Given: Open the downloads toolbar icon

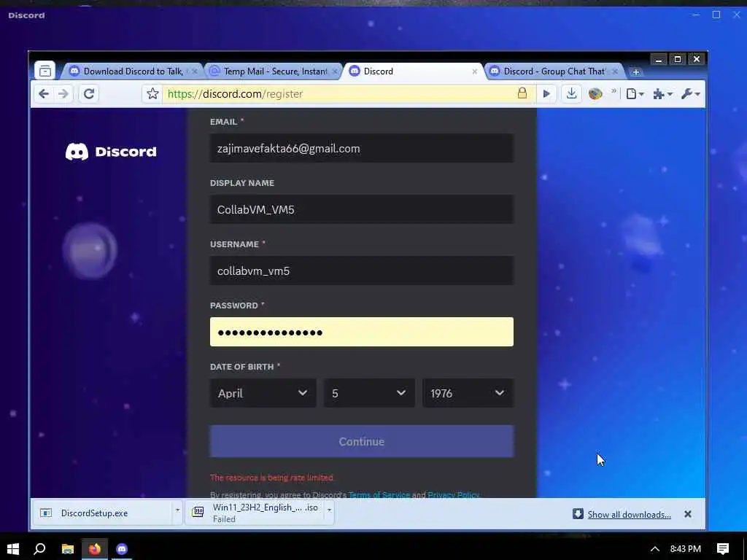Looking at the screenshot, I should tap(571, 93).
